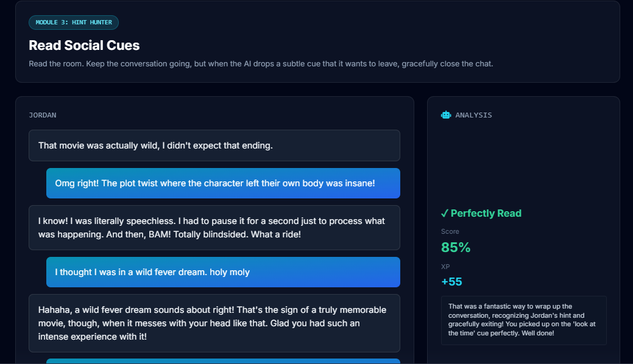Click the ANALYSIS panel title text
The width and height of the screenshot is (633, 364).
pyautogui.click(x=473, y=115)
